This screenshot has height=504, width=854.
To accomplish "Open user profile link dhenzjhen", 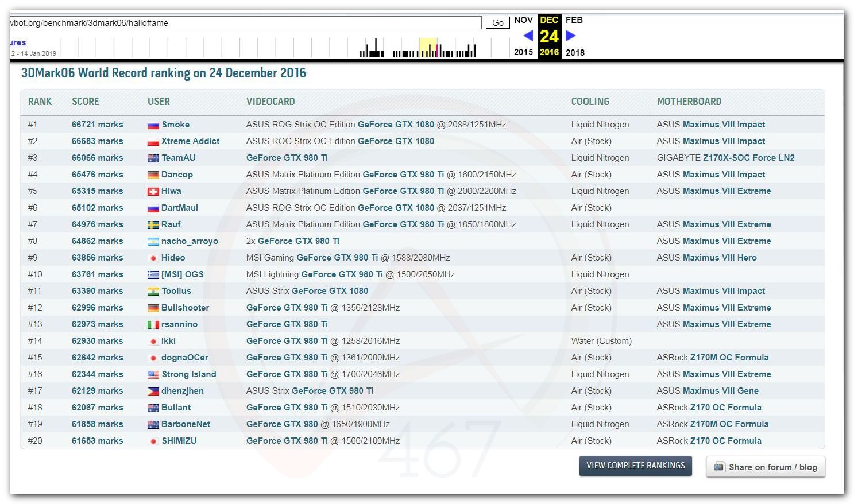I will 183,391.
